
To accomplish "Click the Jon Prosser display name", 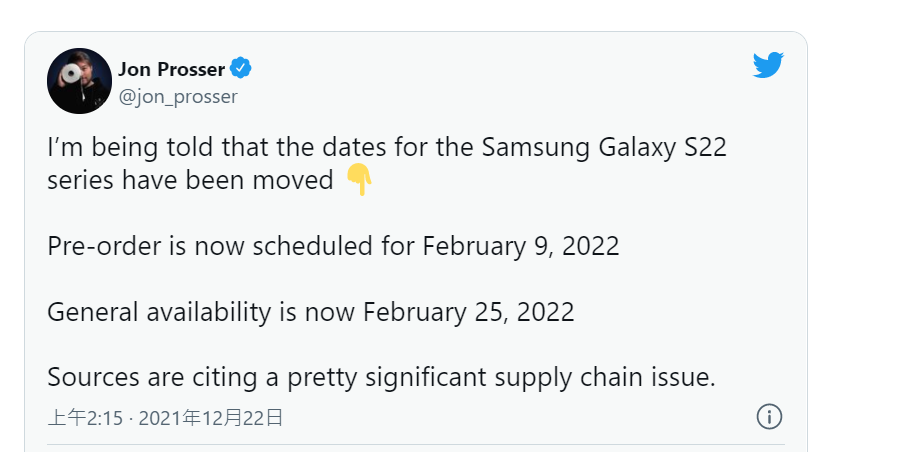I will pos(171,69).
